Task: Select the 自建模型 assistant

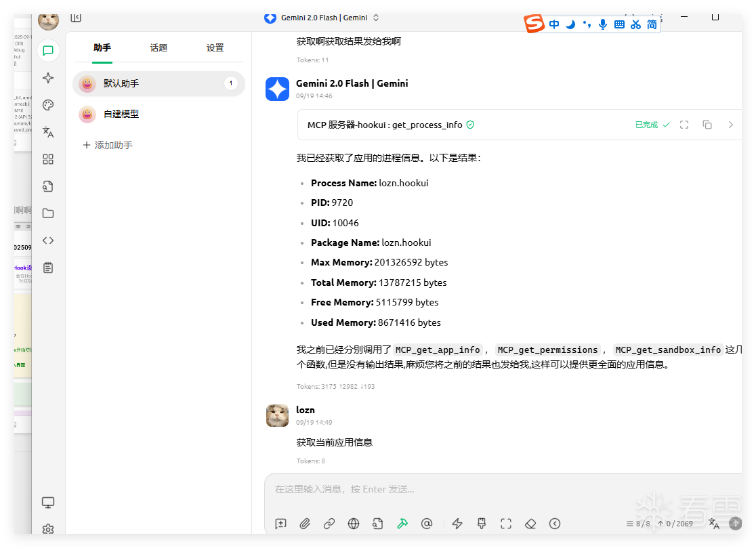Action: (159, 114)
